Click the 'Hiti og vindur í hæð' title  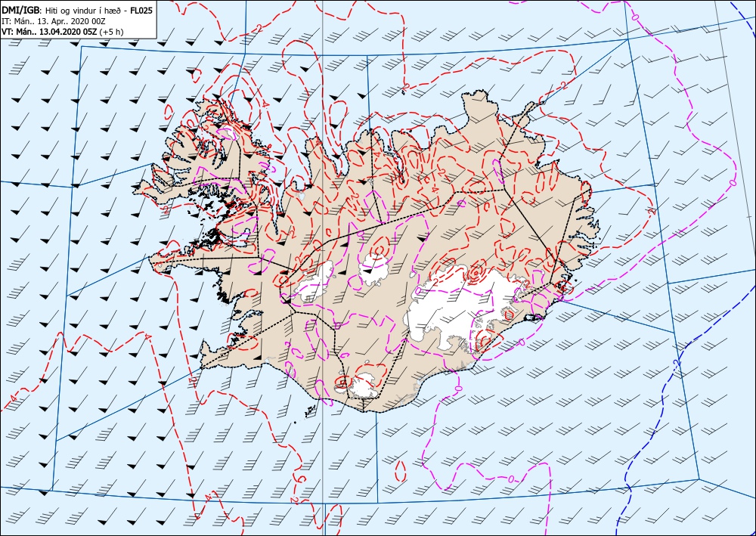(x=84, y=11)
